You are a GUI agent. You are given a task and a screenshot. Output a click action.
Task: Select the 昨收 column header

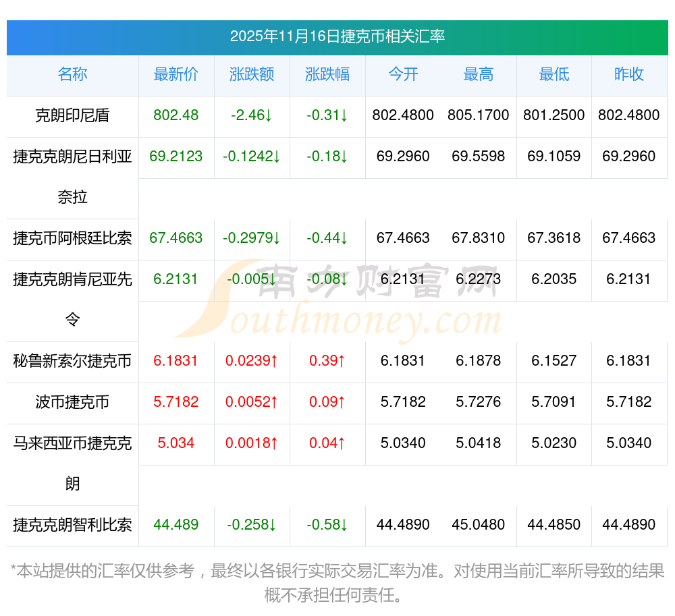629,75
